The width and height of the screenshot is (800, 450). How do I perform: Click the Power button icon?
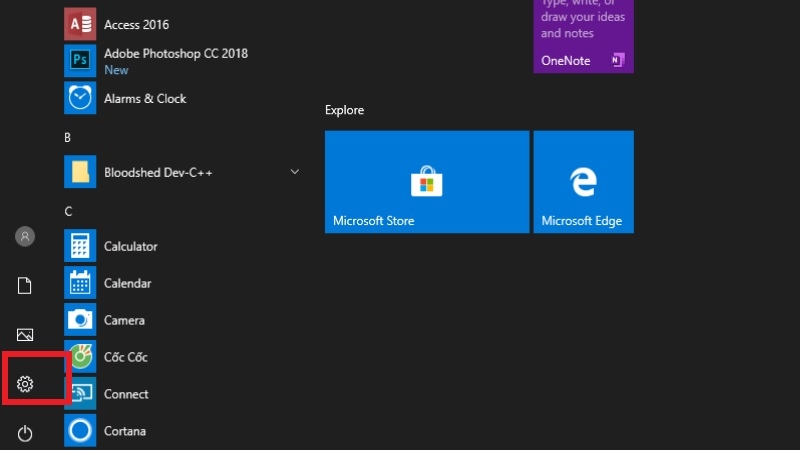pos(24,433)
